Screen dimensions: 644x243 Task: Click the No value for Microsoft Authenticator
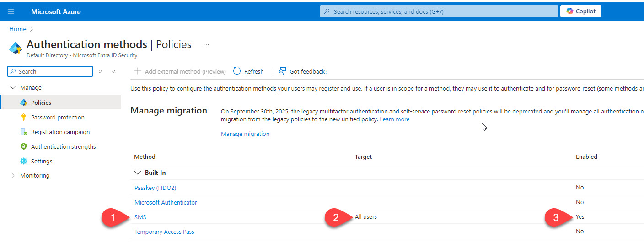click(x=580, y=202)
